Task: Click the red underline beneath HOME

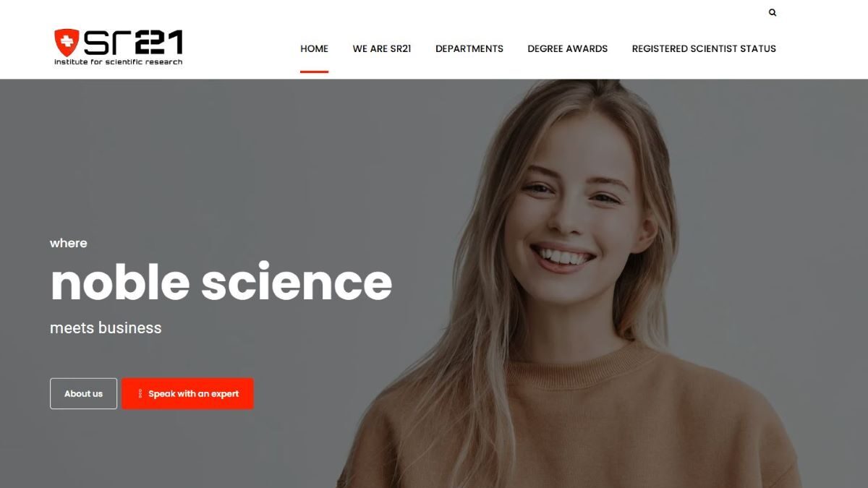Action: coord(314,72)
